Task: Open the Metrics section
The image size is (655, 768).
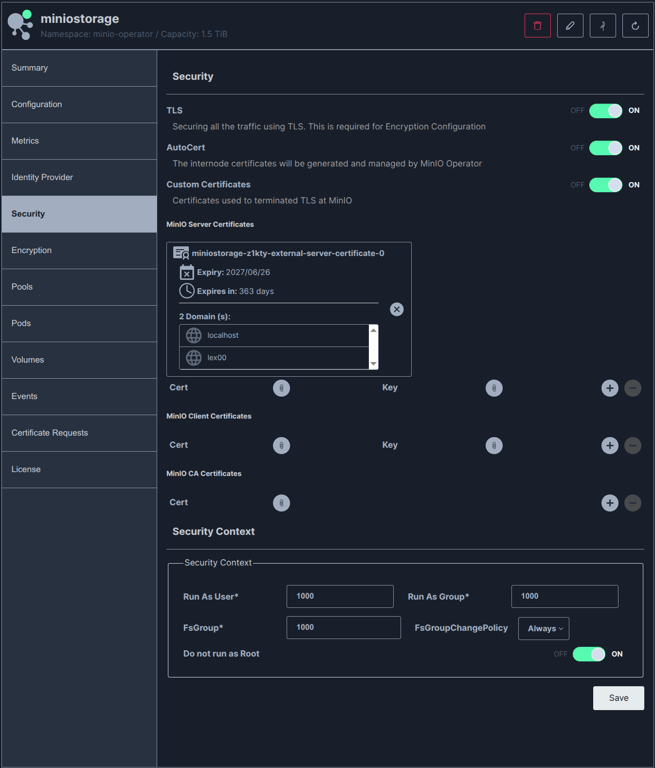Action: coord(79,141)
